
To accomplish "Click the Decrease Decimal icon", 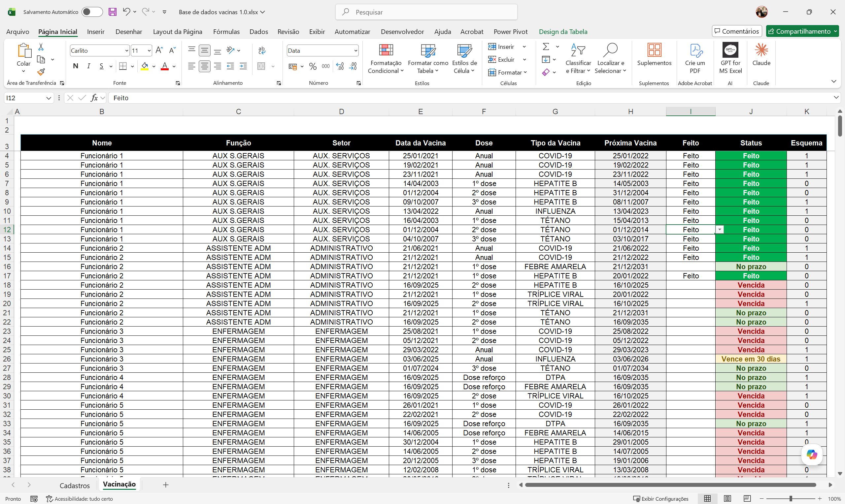I will point(353,66).
